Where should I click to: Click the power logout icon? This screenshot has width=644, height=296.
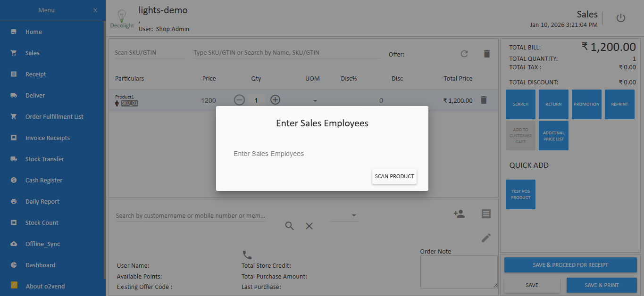pos(620,18)
